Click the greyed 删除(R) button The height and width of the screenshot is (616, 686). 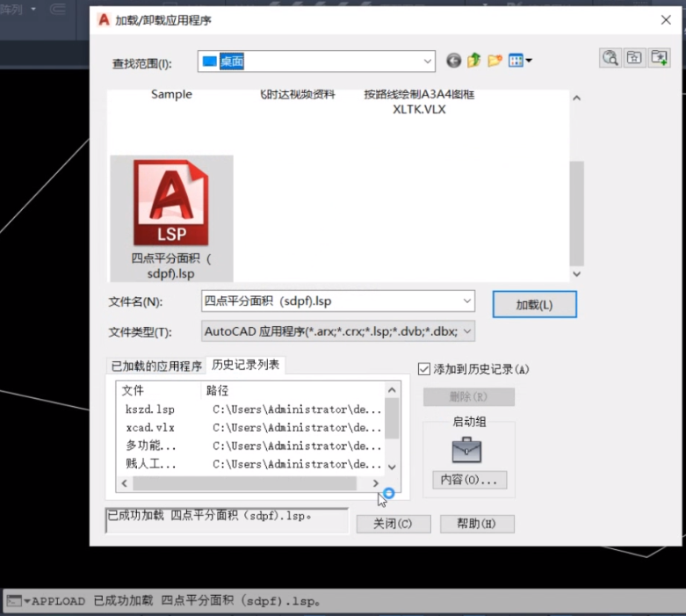point(468,396)
